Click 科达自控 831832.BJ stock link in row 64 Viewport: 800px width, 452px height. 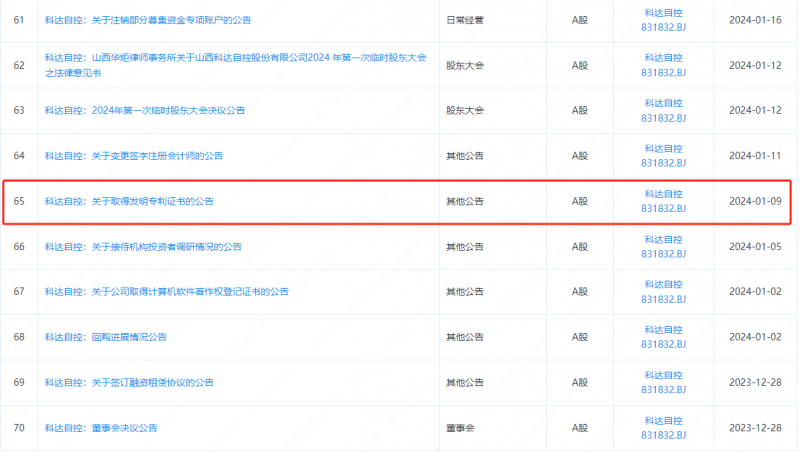tap(663, 156)
